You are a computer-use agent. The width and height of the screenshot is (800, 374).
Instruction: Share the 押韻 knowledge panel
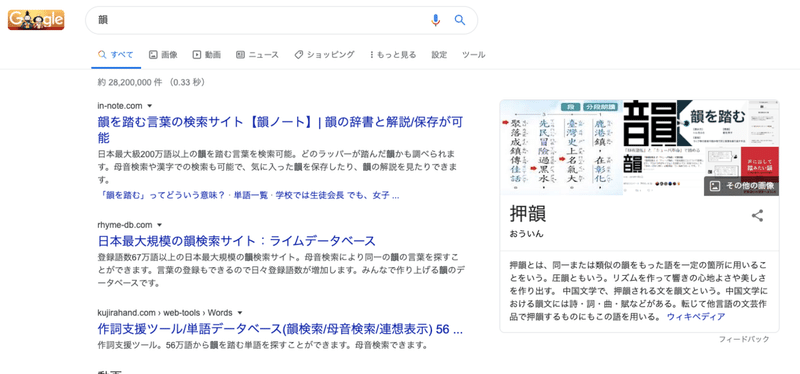[x=758, y=216]
